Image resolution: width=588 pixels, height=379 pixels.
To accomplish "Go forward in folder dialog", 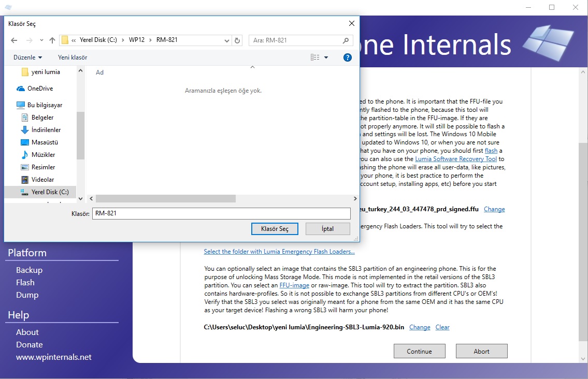I will [29, 40].
